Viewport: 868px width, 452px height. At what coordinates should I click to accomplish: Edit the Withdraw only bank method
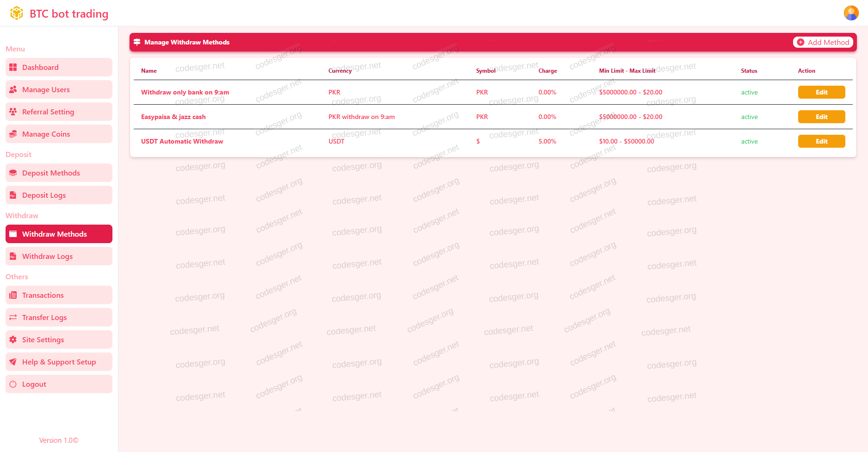pos(821,92)
